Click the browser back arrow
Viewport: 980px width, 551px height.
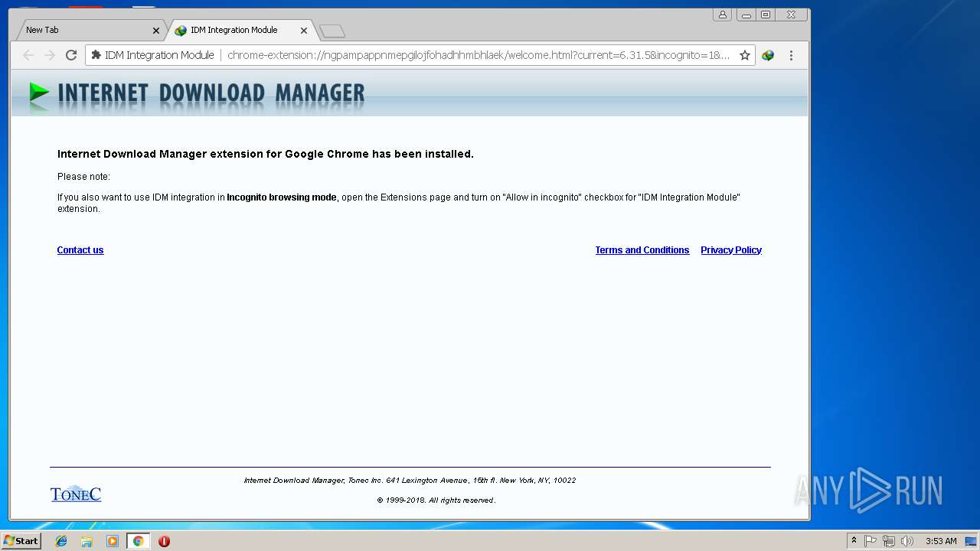click(28, 55)
